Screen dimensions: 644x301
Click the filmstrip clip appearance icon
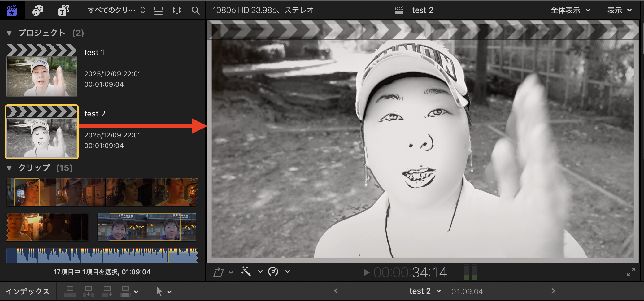click(x=177, y=10)
